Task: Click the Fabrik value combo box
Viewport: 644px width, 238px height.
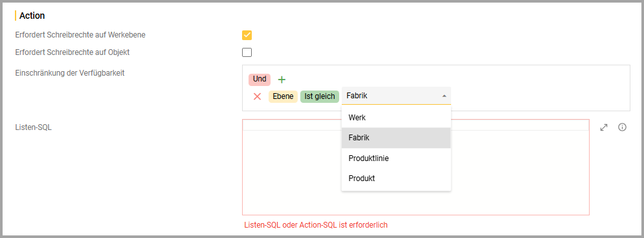Action: click(396, 96)
